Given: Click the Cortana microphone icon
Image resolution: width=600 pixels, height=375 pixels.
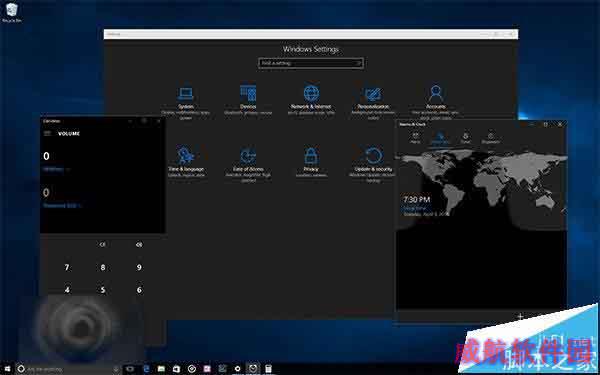Looking at the screenshot, I should tap(116, 369).
